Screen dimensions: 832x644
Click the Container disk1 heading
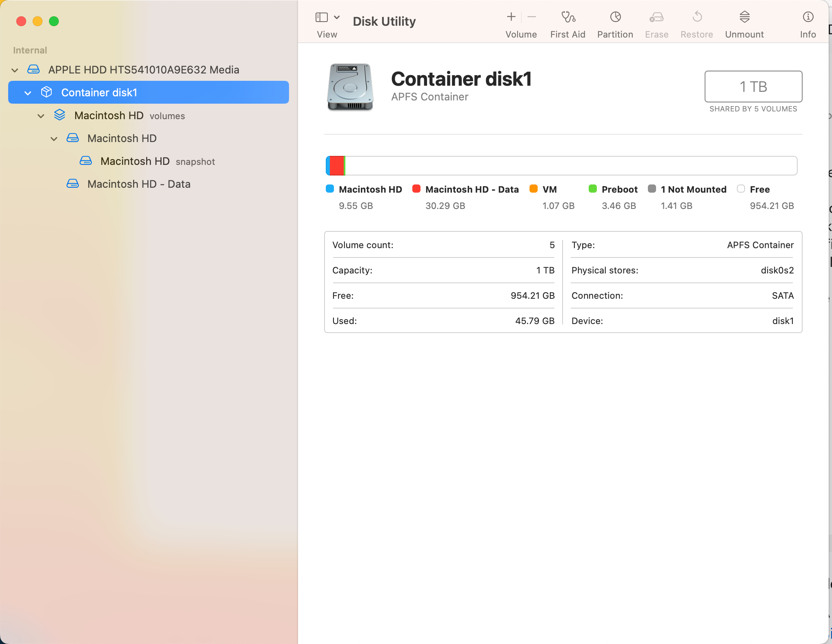461,79
